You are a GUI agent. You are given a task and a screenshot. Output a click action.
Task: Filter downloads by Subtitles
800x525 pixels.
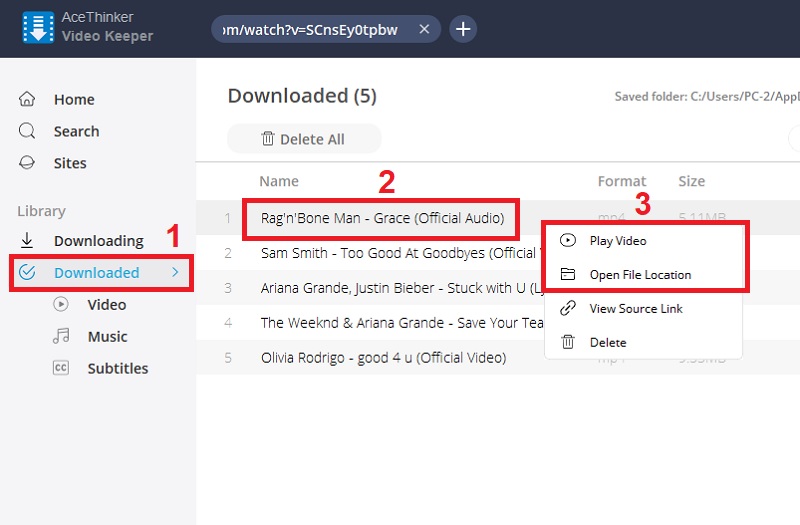pos(118,368)
